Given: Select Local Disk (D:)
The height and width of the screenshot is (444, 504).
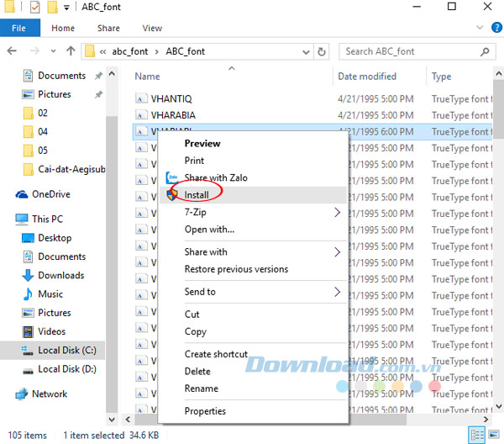Looking at the screenshot, I should 67,369.
